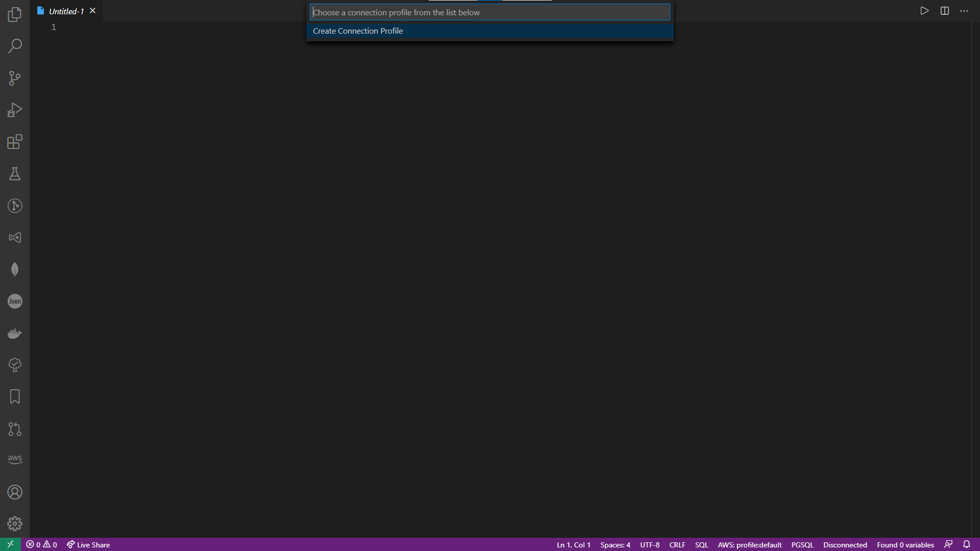
Task: Show errors and warnings count panel
Action: point(41,544)
